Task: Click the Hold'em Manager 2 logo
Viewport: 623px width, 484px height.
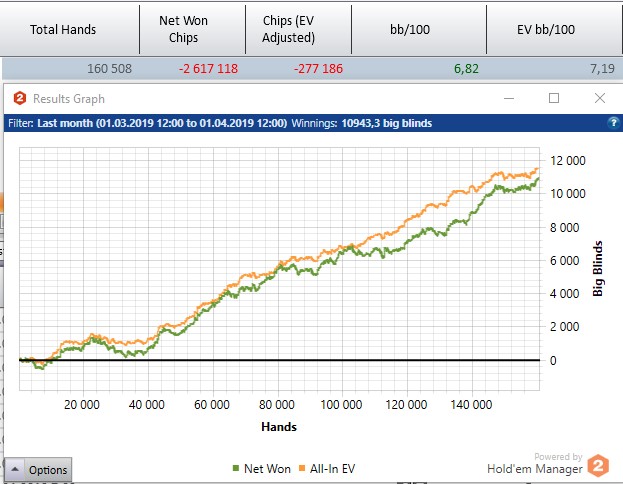Action: point(598,465)
